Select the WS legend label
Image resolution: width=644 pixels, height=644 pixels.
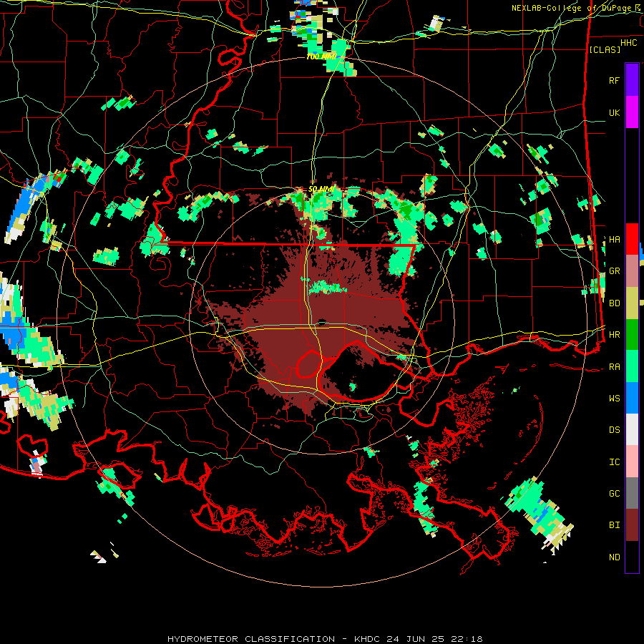coord(614,399)
